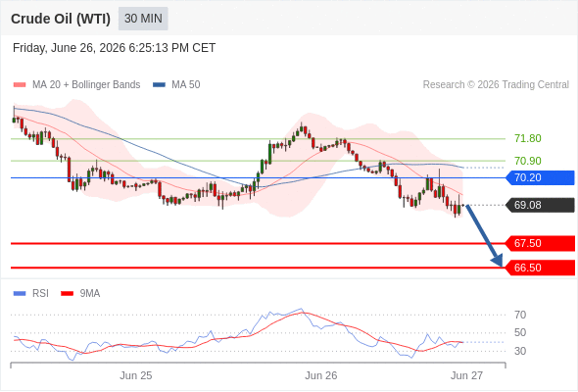Click the red MA 20 legend swatch
This screenshot has width=578, height=392.
pos(20,85)
